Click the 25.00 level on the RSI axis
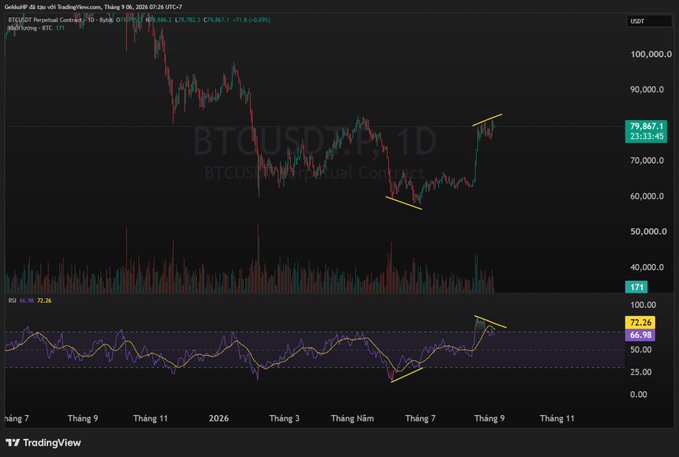 point(641,372)
